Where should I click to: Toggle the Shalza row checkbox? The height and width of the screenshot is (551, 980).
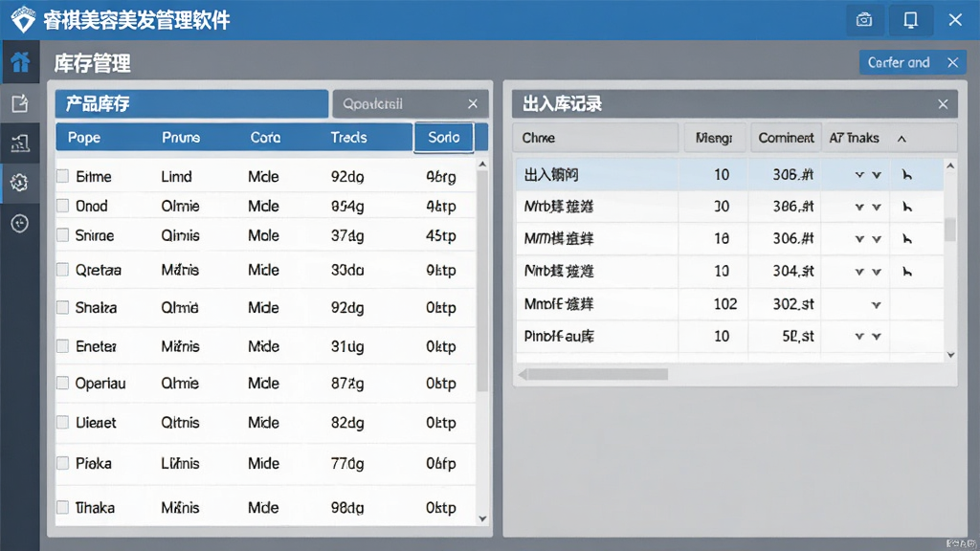point(62,307)
